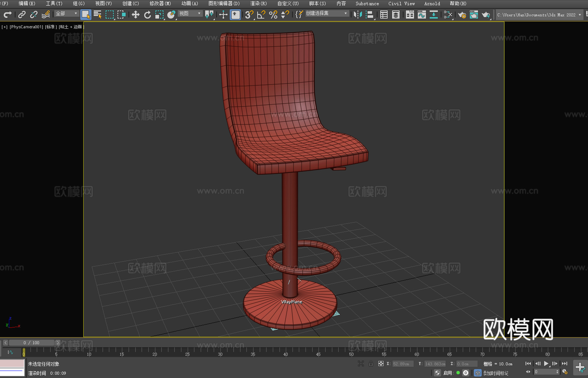Click the Use Pivot Point Center icon
The image size is (588, 378).
pyautogui.click(x=210, y=14)
